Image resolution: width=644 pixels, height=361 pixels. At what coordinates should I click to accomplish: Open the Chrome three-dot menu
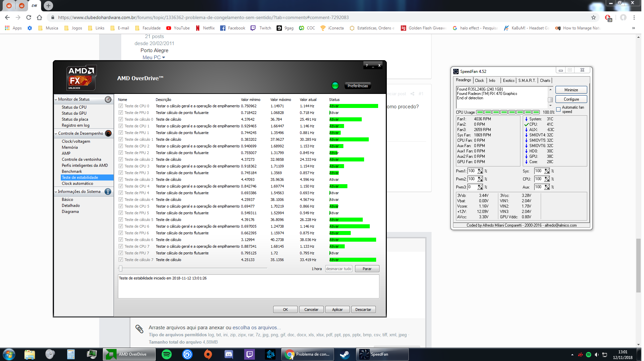tap(634, 17)
